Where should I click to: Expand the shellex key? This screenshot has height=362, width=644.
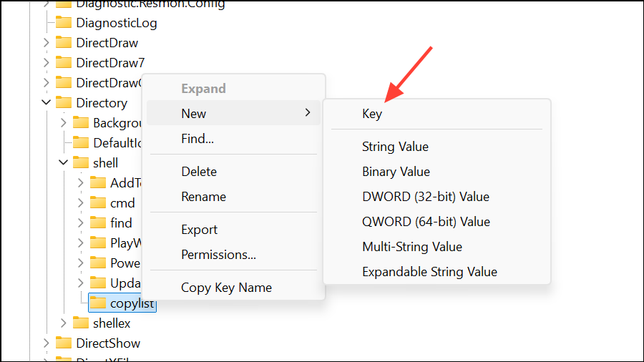pyautogui.click(x=64, y=323)
